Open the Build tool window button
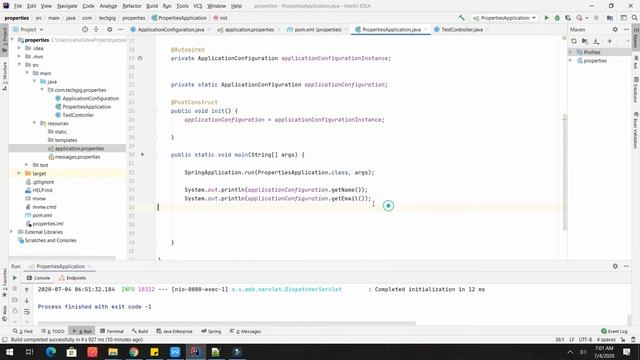Image resolution: width=640 pixels, height=360 pixels. click(140, 331)
